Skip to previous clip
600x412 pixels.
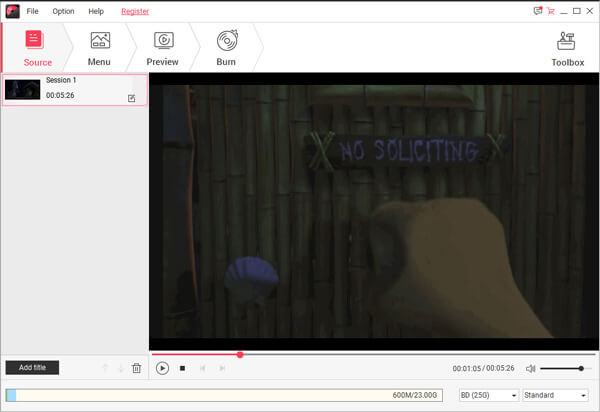point(202,368)
